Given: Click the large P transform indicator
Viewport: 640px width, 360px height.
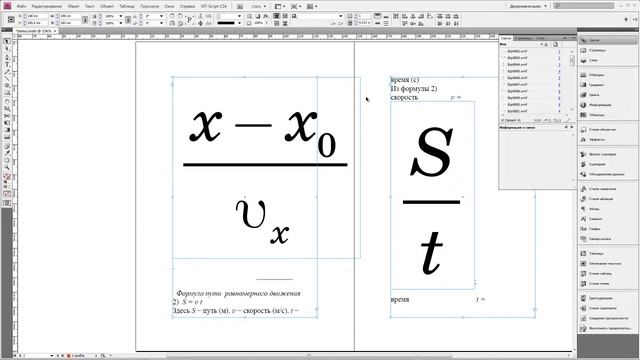Looking at the screenshot, I should point(189,20).
